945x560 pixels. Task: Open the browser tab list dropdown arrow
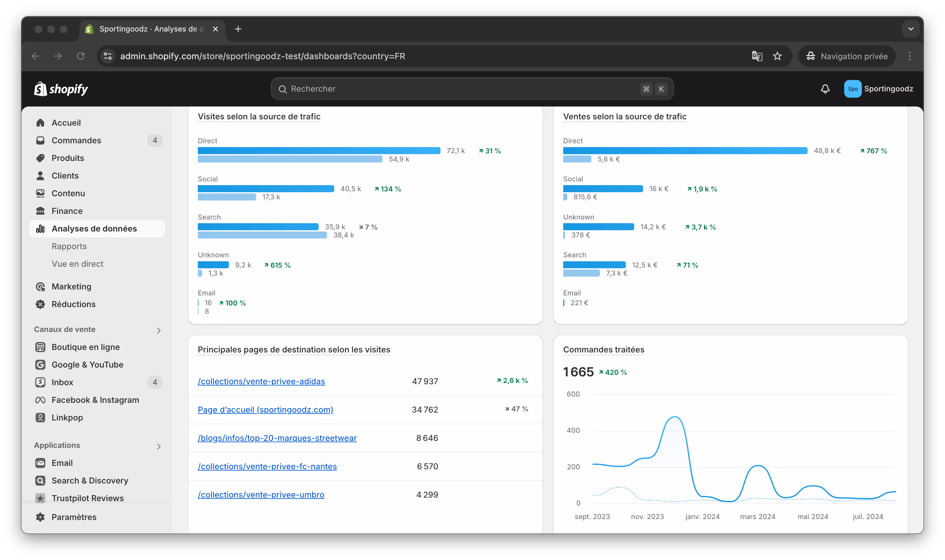[911, 29]
